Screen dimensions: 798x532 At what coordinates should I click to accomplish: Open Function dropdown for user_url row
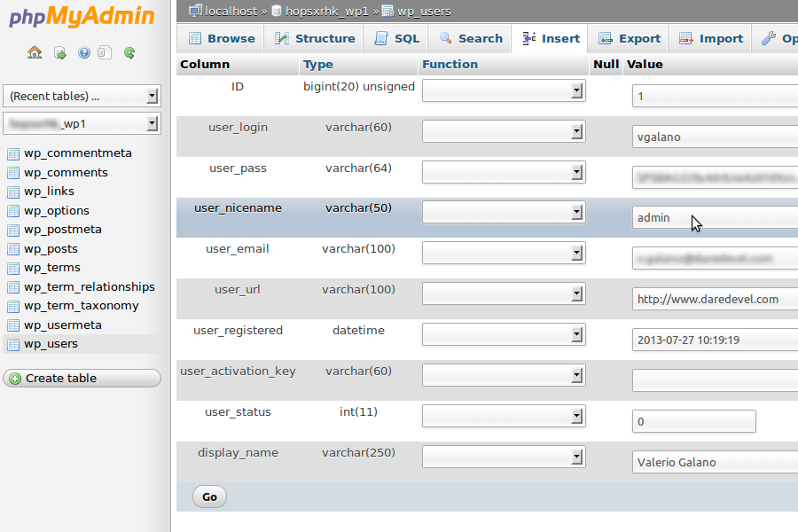point(504,293)
